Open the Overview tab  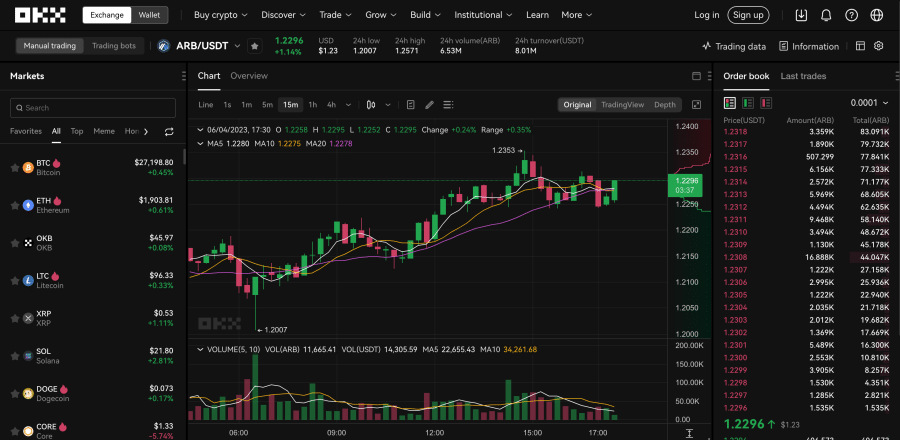tap(248, 76)
